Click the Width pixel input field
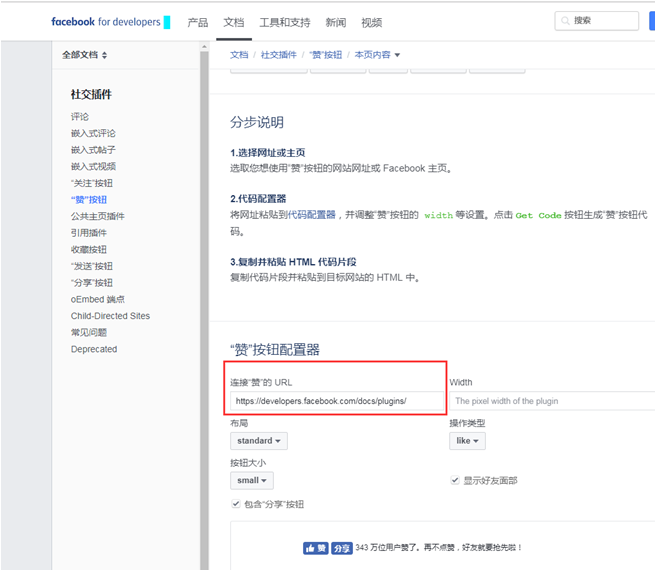This screenshot has width=656, height=571. [550, 401]
